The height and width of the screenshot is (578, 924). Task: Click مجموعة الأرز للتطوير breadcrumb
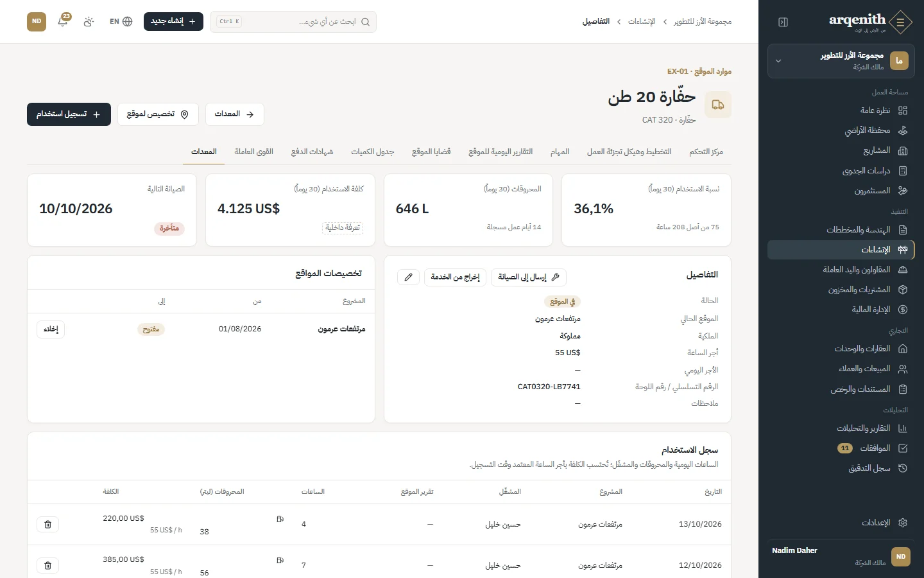pyautogui.click(x=703, y=21)
